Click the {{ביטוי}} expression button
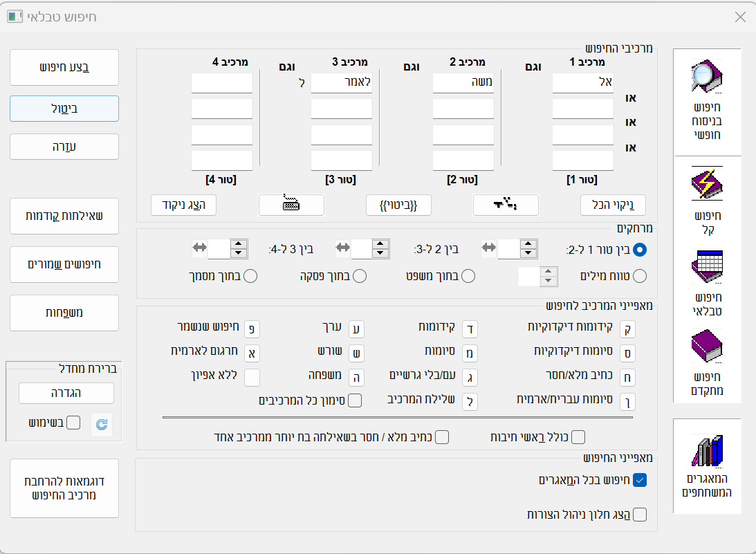The width and height of the screenshot is (756, 554). point(398,205)
